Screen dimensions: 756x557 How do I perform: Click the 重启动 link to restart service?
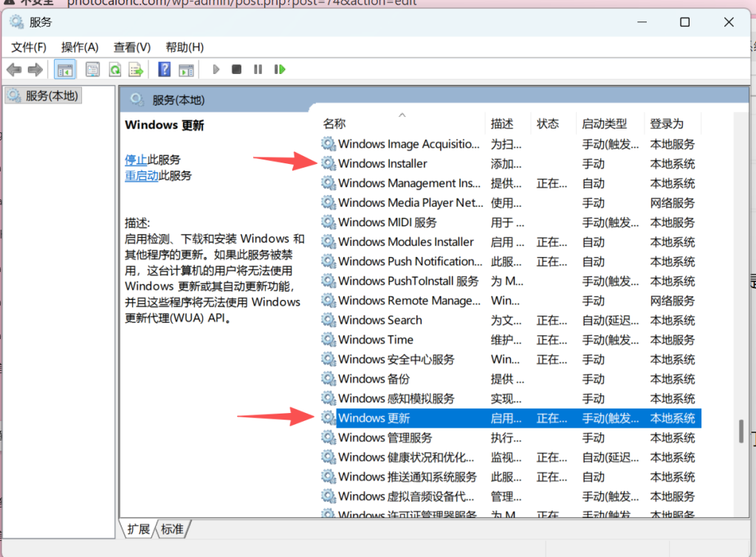point(141,176)
